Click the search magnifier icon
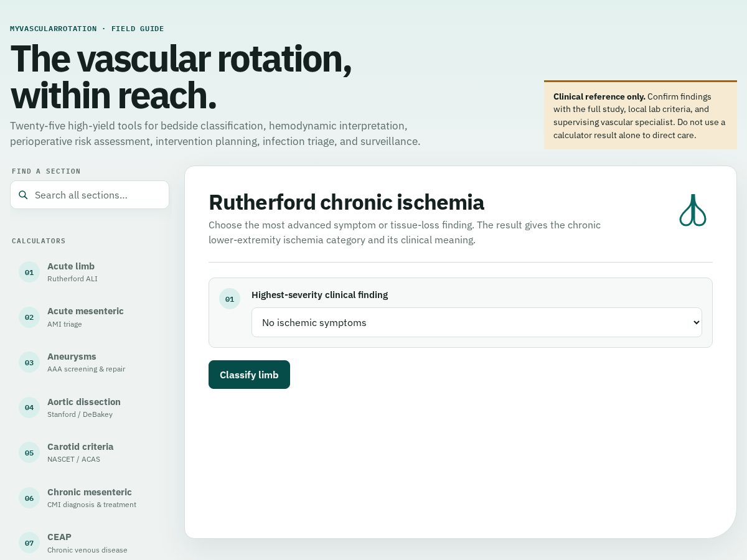 coord(24,195)
